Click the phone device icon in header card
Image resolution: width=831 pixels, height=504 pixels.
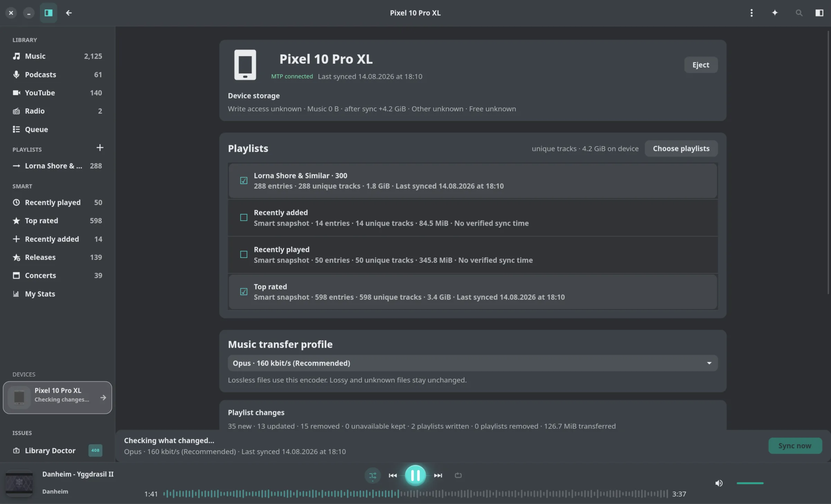(x=245, y=65)
